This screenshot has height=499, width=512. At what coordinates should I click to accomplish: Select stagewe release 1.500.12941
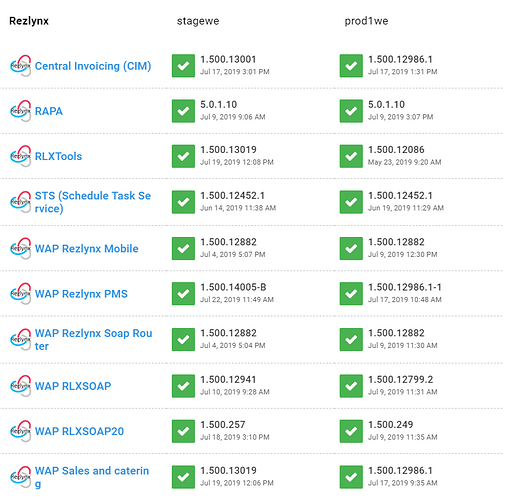pyautogui.click(x=228, y=379)
